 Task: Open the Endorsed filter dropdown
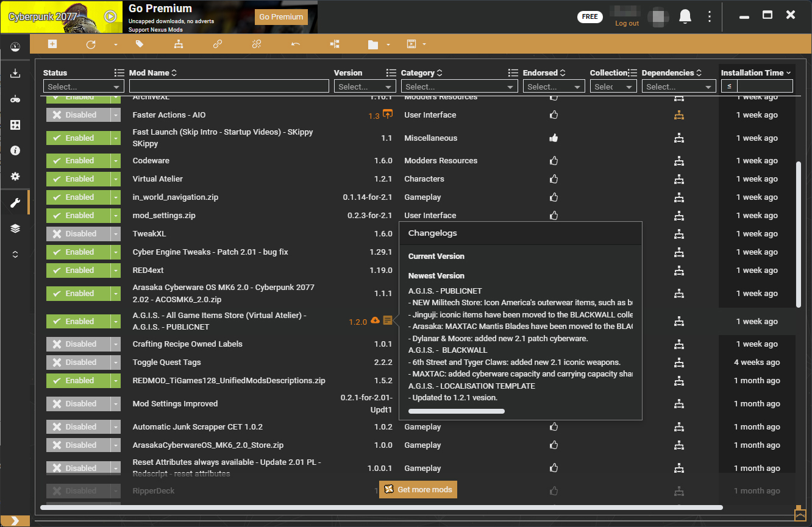(554, 87)
